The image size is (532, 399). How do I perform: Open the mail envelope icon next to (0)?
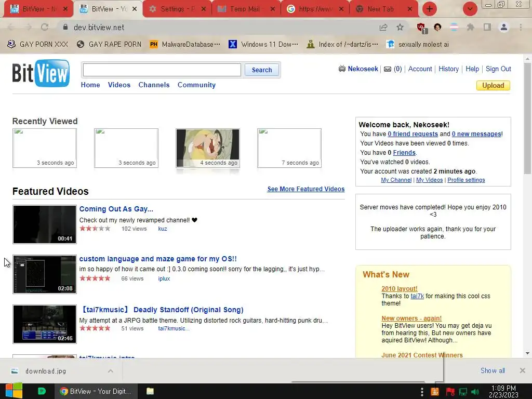387,69
